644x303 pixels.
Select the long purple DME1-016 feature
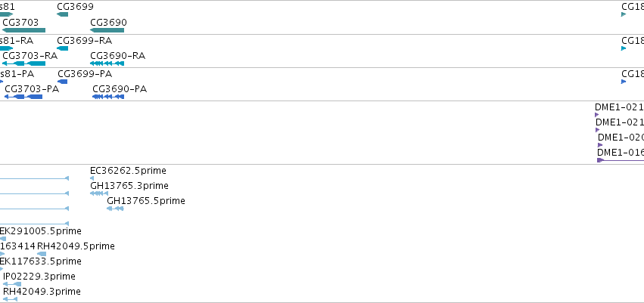621,160
